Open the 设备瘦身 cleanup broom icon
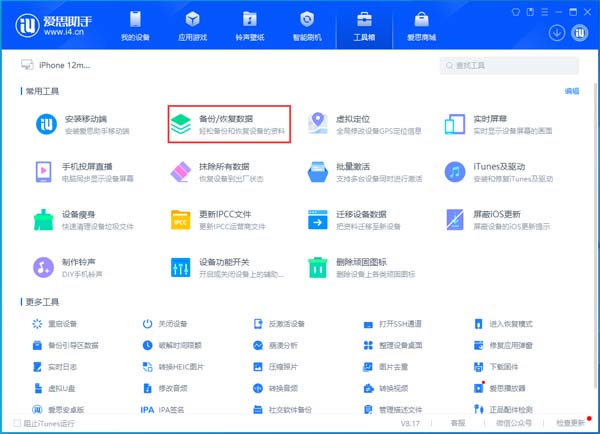 (43, 220)
